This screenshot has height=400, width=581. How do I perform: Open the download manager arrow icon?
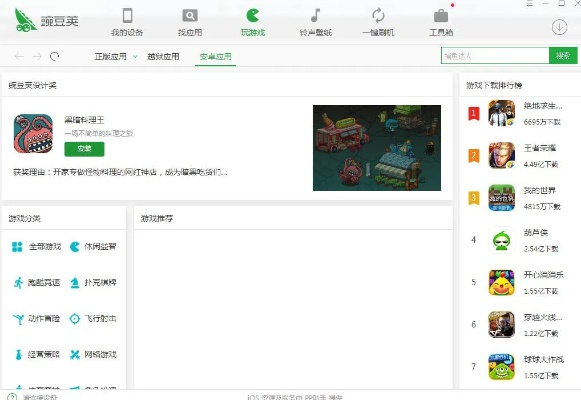559,27
